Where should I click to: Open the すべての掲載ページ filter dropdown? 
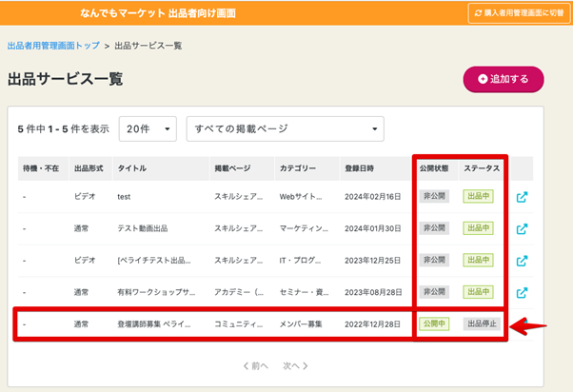coord(285,128)
